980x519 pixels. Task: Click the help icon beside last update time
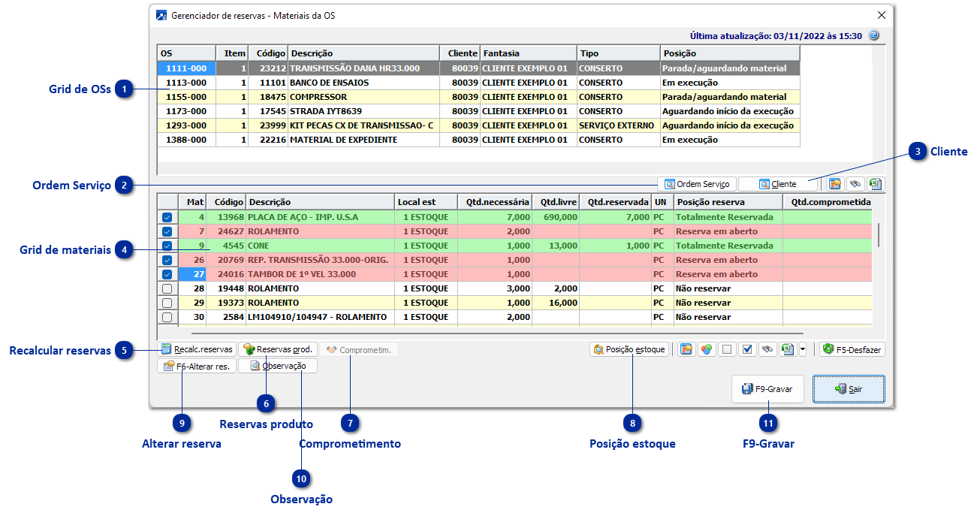coord(873,35)
